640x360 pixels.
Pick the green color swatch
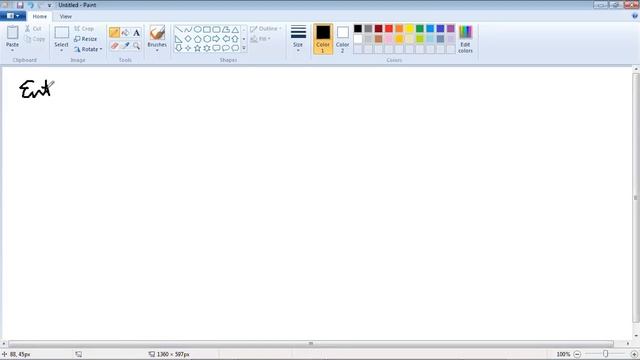click(420, 29)
